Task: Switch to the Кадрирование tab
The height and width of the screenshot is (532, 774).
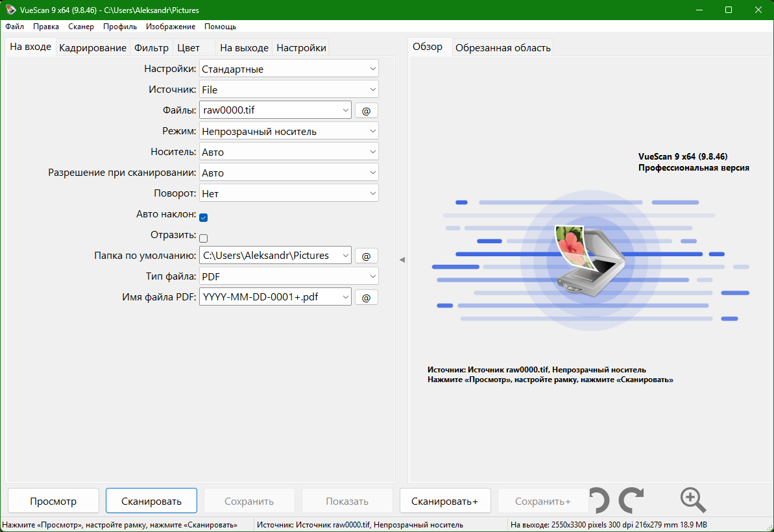Action: pos(93,48)
